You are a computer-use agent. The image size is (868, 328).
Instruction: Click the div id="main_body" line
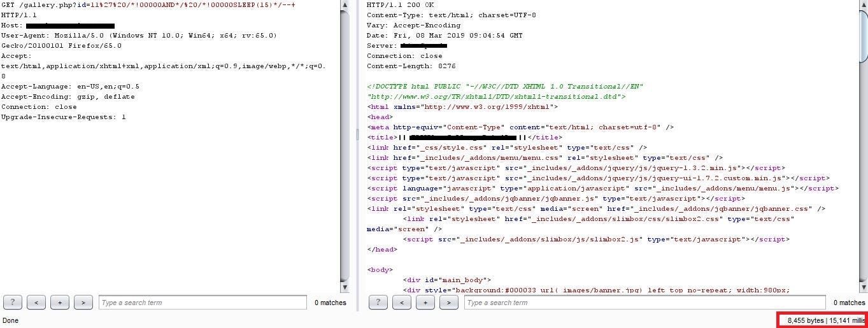pyautogui.click(x=447, y=280)
